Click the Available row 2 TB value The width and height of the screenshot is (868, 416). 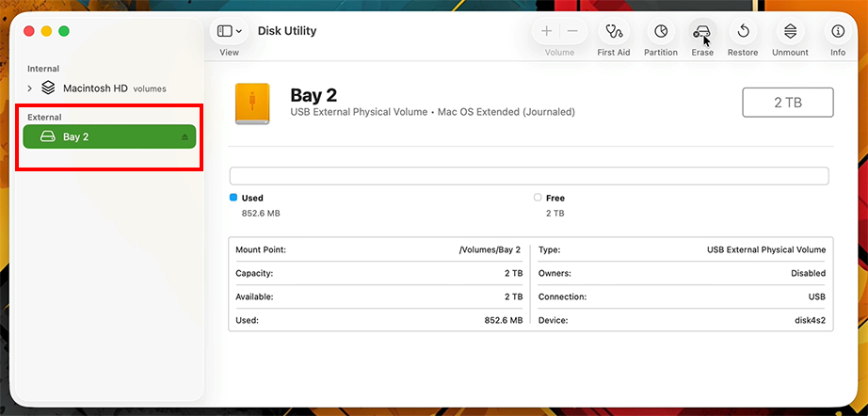coord(514,297)
